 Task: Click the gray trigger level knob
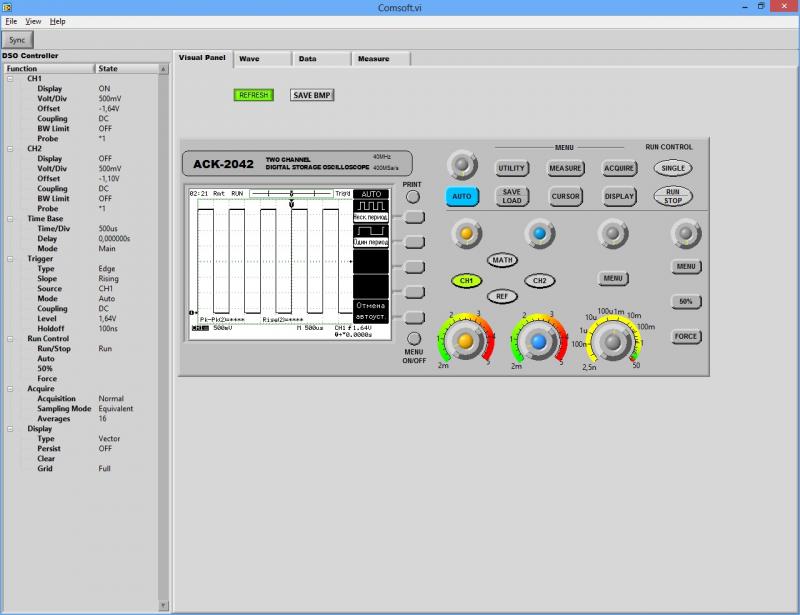(x=686, y=234)
